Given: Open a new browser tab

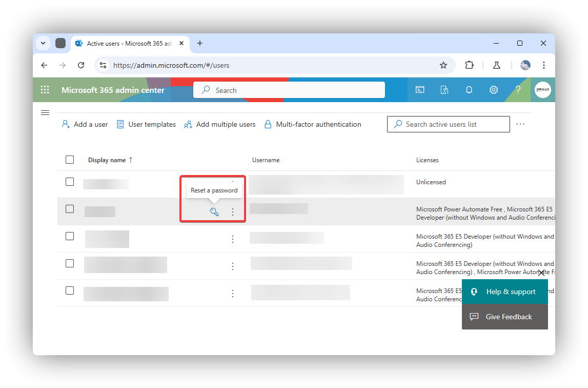Looking at the screenshot, I should click(200, 43).
